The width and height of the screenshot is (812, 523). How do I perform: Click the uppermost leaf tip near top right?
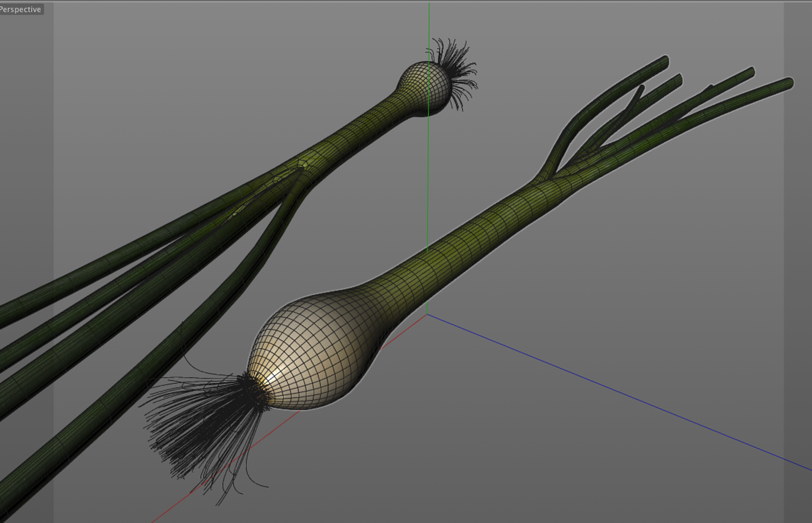[x=663, y=61]
